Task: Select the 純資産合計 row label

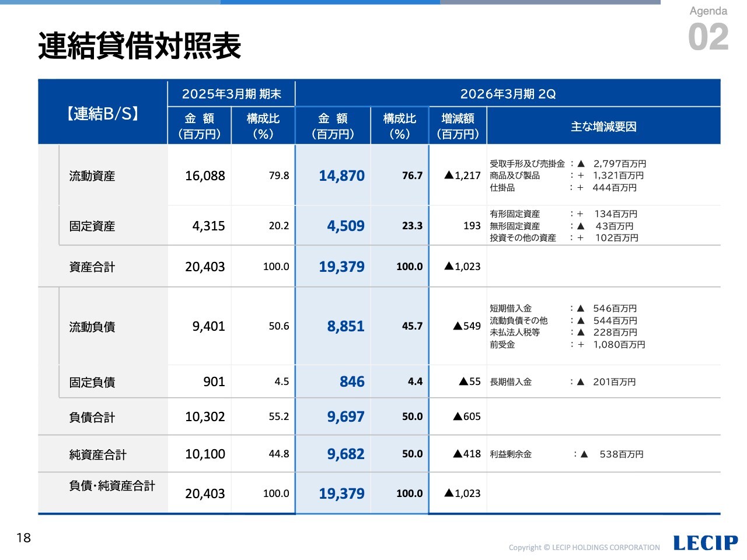Action: 97,455
